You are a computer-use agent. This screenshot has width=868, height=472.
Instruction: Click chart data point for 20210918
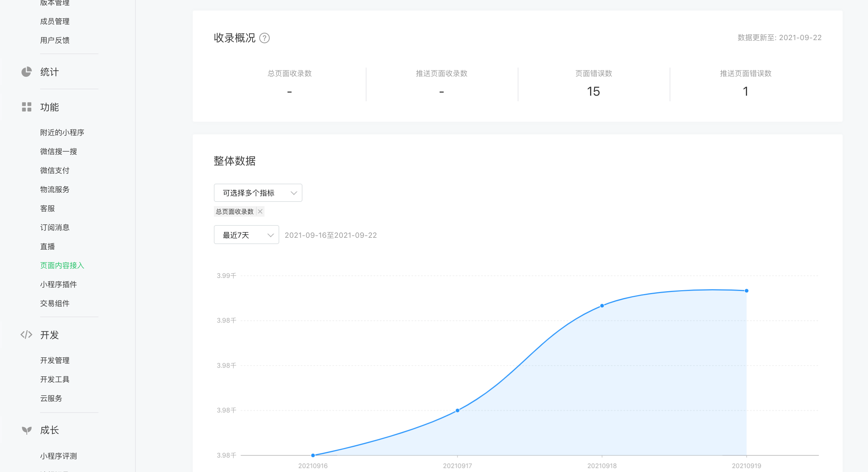pos(602,306)
